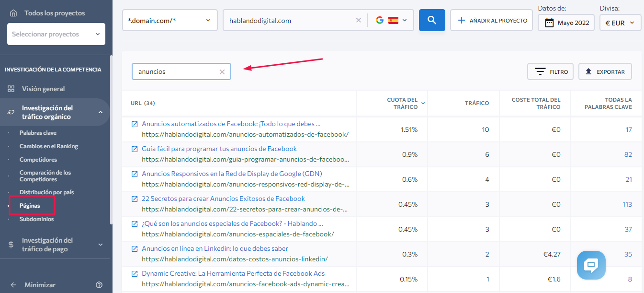Open external link icon for 22 Secretos row
This screenshot has height=293, width=644.
click(135, 199)
